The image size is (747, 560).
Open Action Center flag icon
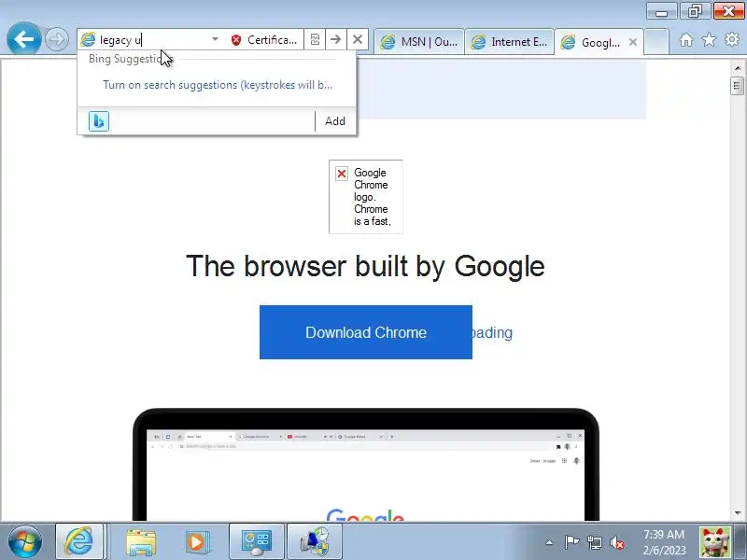(571, 542)
